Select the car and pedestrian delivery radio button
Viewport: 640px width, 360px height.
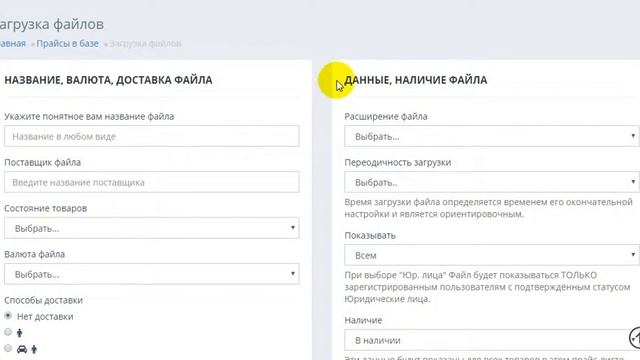tap(8, 348)
